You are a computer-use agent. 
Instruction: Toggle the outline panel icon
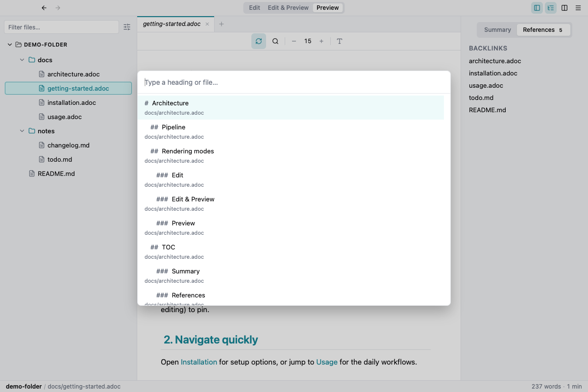pos(551,8)
